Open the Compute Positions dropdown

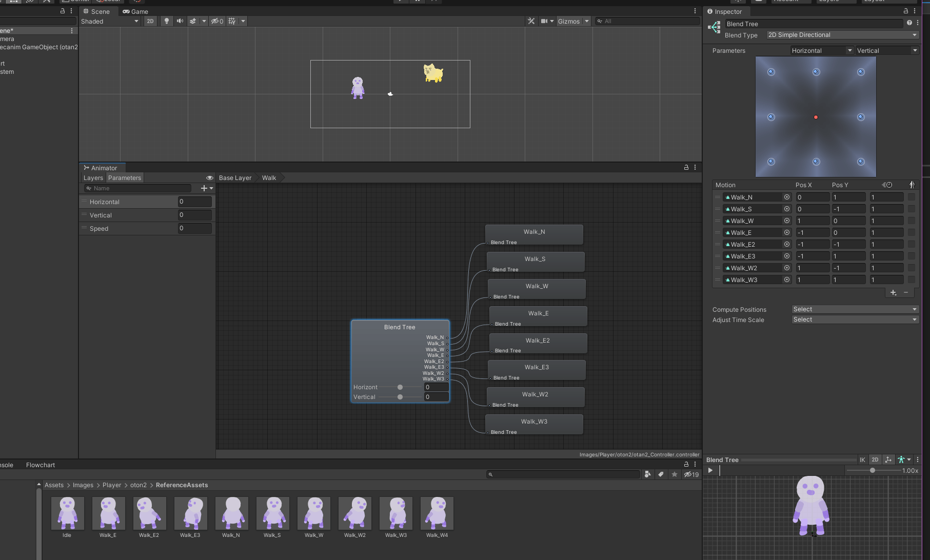[x=855, y=309]
